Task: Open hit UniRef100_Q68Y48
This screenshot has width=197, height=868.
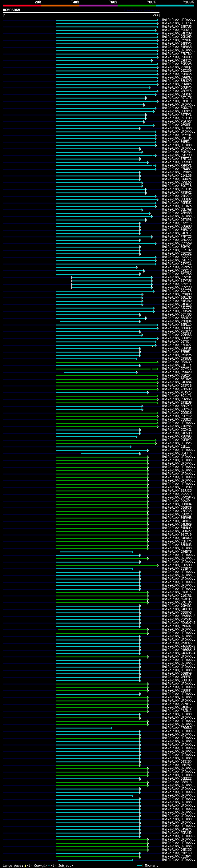Action: point(177,410)
